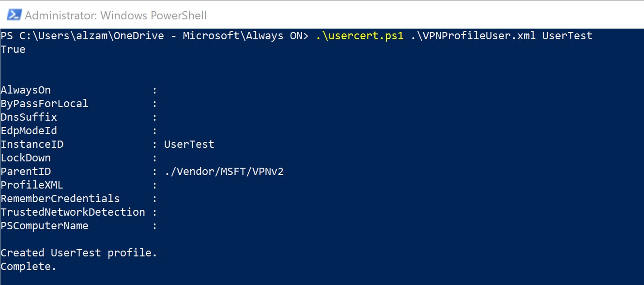Click the AlwaysOn property label

26,90
